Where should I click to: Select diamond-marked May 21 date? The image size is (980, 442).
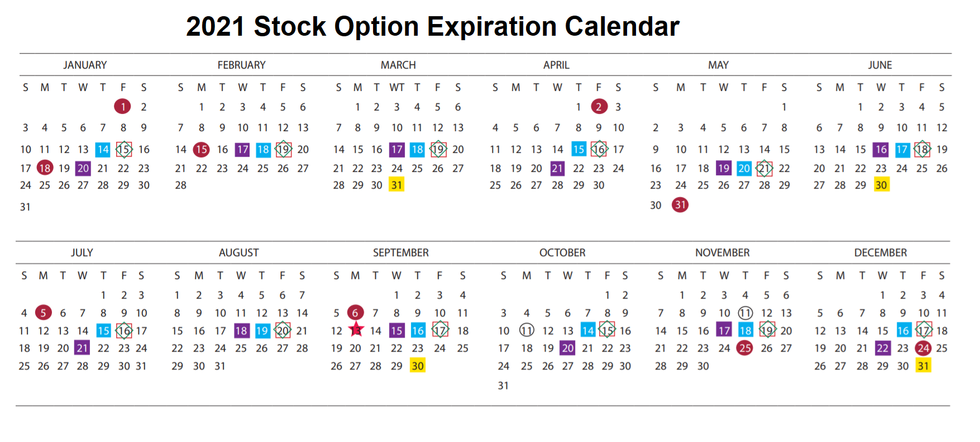[764, 168]
